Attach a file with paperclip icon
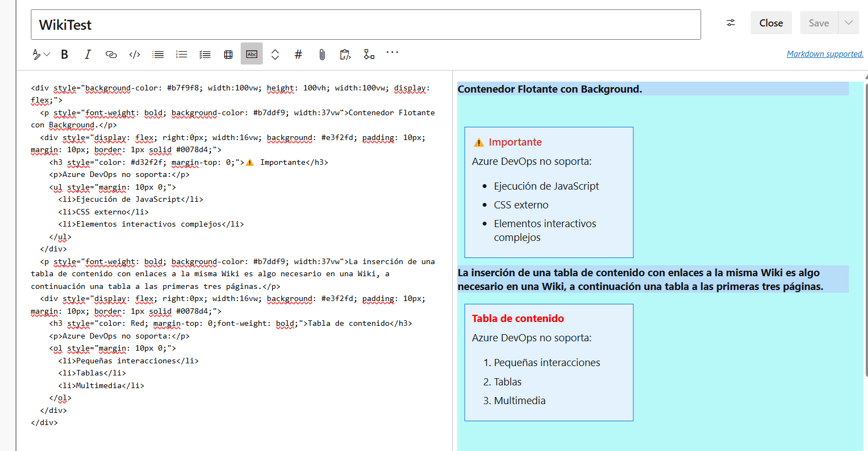 [x=322, y=54]
